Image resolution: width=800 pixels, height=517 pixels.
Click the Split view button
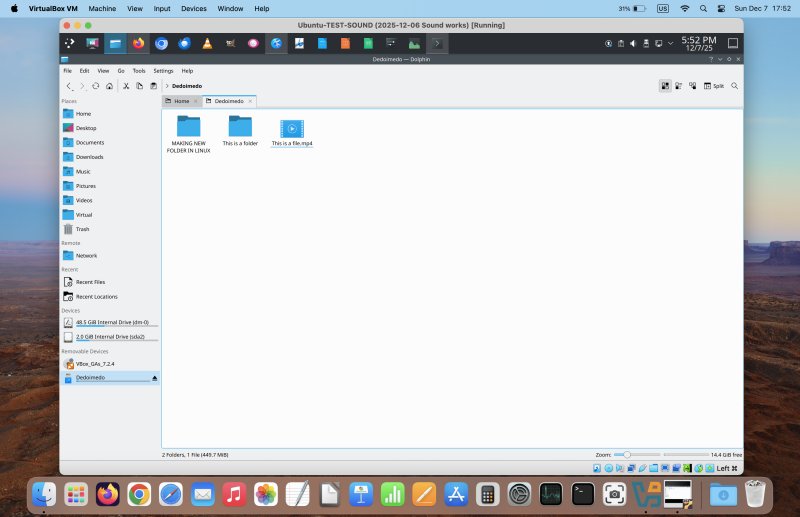pyautogui.click(x=714, y=86)
